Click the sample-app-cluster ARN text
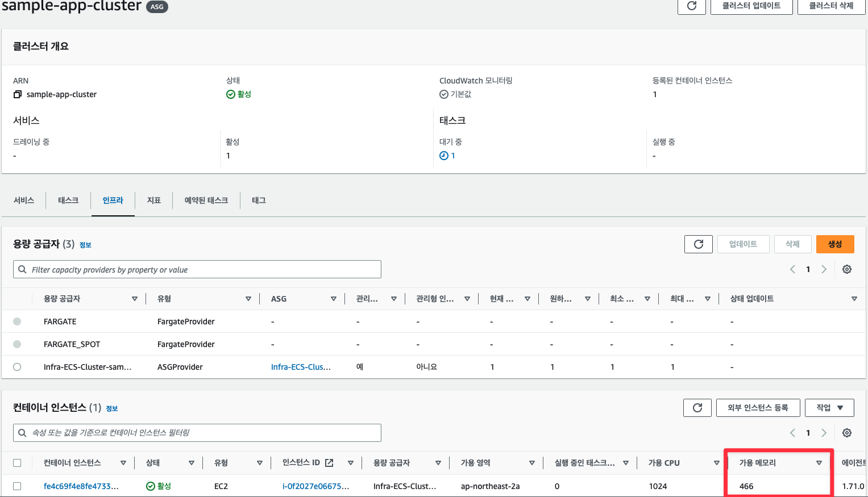Viewport: 868px width, 497px height. [61, 94]
